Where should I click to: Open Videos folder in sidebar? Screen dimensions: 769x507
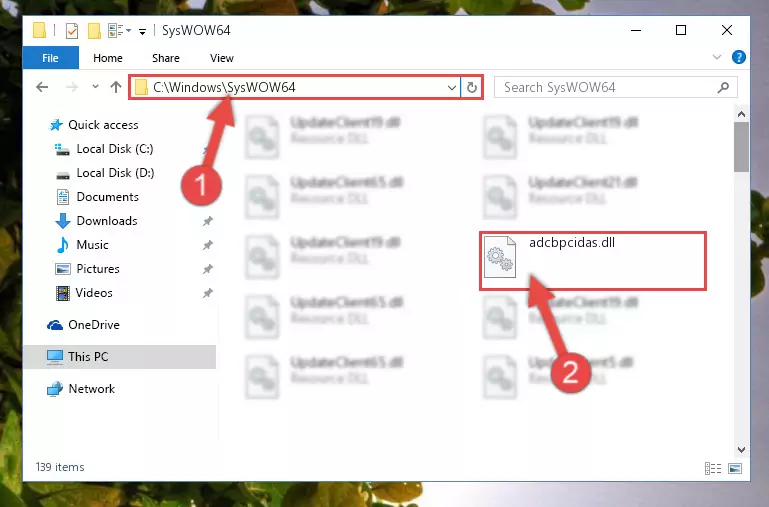point(94,293)
